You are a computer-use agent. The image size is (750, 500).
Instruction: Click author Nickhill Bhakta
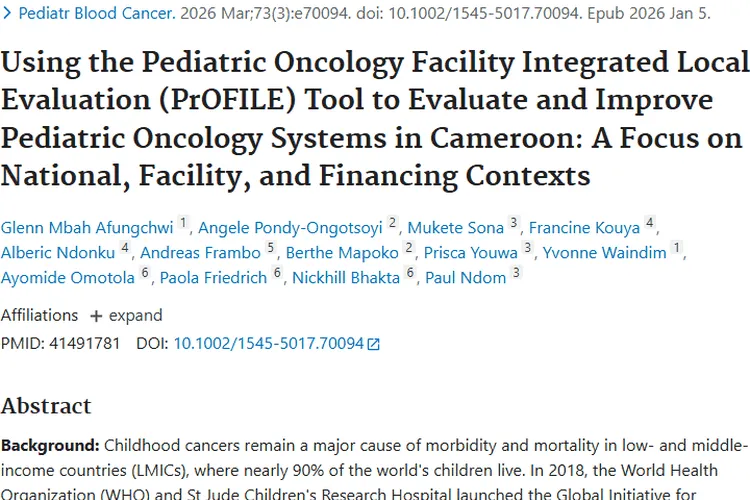point(346,277)
